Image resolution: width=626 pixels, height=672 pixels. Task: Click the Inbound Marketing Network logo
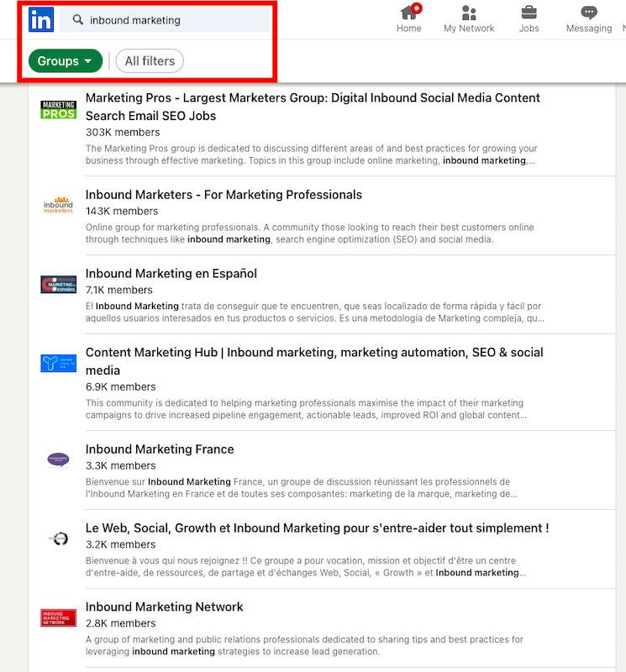point(59,617)
